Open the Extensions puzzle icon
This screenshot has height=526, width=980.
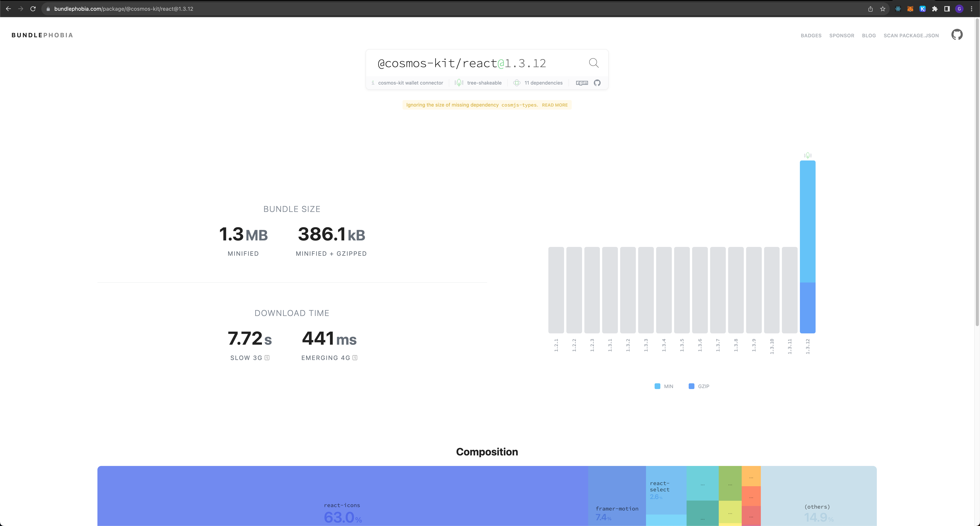pyautogui.click(x=935, y=9)
